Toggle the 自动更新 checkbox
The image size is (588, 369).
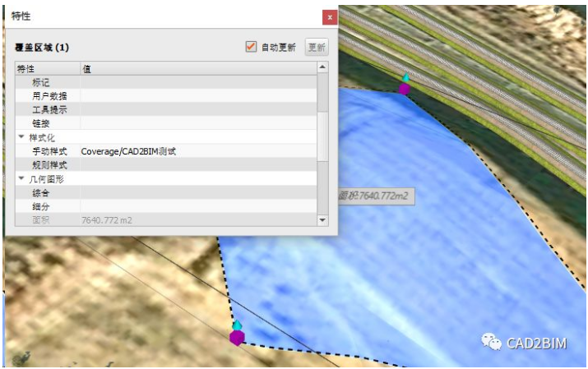tap(252, 47)
